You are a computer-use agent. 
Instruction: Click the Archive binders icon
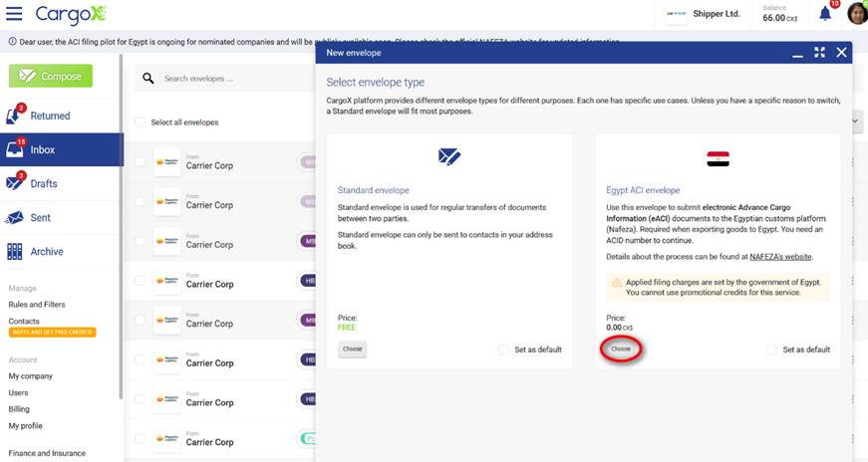[14, 251]
